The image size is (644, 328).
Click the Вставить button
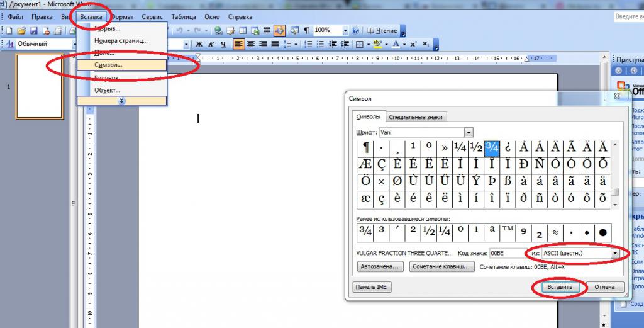click(560, 287)
